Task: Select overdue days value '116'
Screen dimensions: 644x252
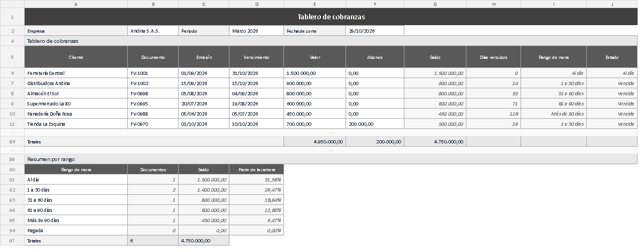Action: coord(493,114)
